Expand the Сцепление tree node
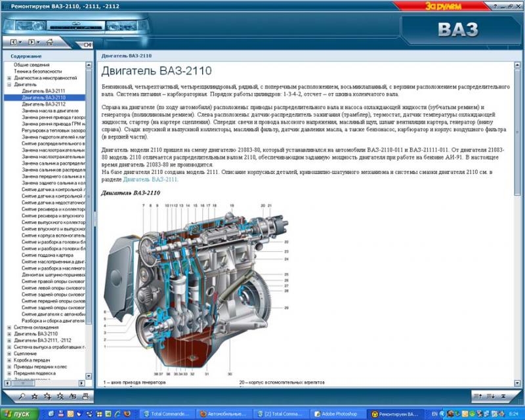The width and height of the screenshot is (525, 420). [x=9, y=354]
